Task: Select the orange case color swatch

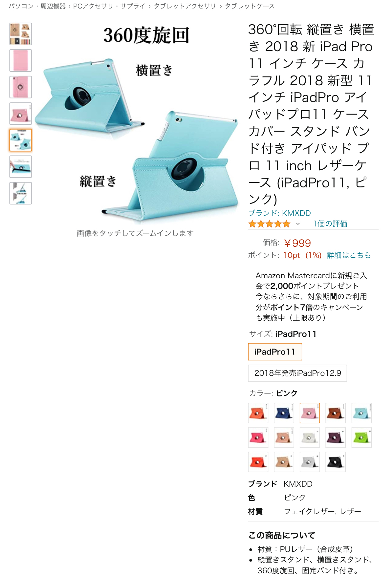Action: [x=258, y=413]
